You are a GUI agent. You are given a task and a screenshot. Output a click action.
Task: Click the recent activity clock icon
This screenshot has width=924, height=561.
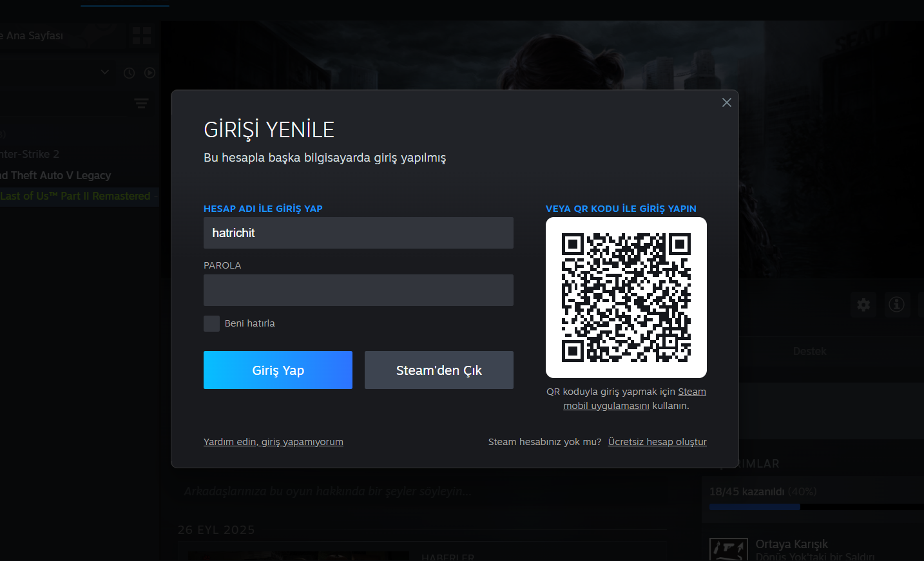(x=129, y=73)
